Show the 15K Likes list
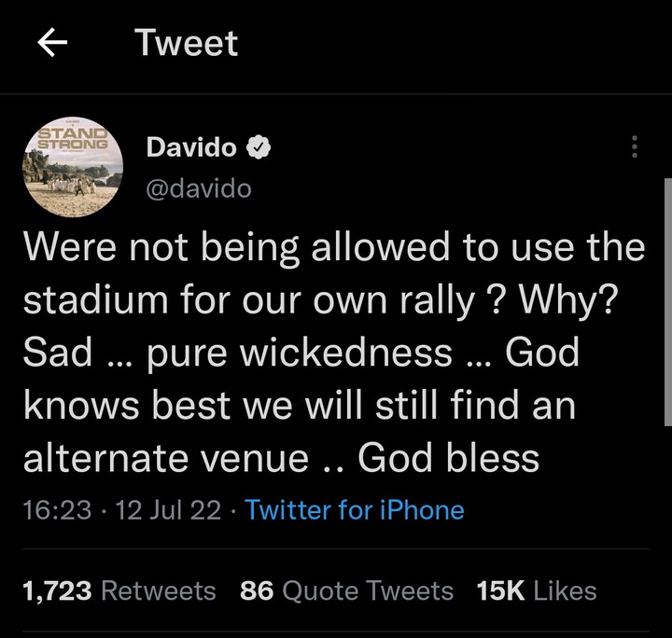 (x=536, y=590)
